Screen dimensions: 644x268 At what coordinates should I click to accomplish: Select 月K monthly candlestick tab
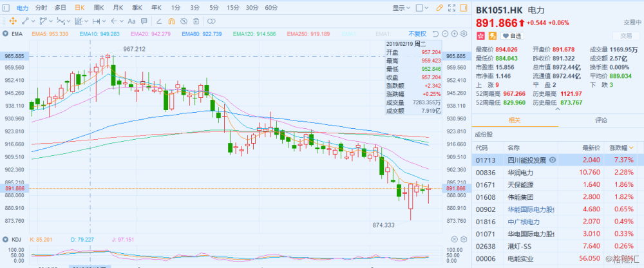point(118,8)
